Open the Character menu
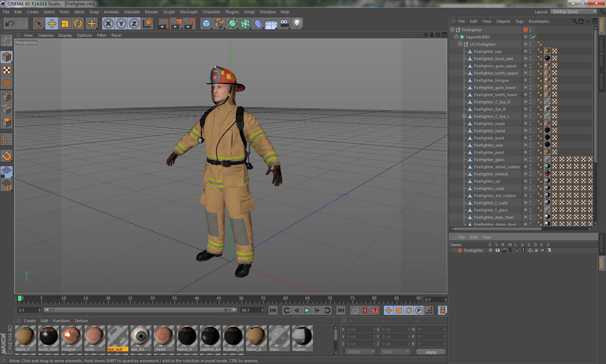The height and width of the screenshot is (364, 606). click(x=211, y=12)
